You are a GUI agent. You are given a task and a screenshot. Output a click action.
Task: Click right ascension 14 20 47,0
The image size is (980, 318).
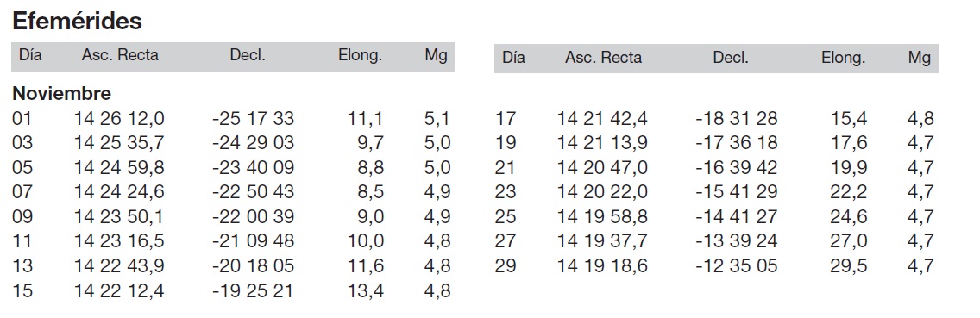602,168
